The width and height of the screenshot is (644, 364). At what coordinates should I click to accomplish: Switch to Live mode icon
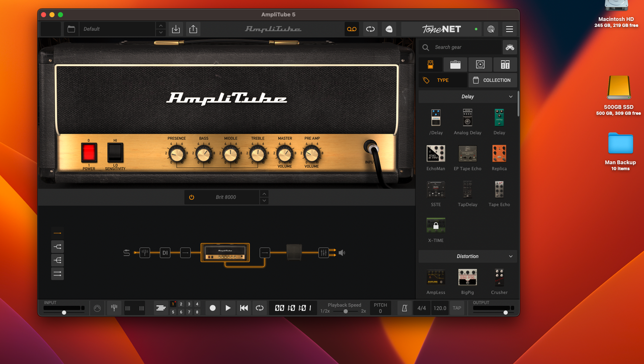388,29
